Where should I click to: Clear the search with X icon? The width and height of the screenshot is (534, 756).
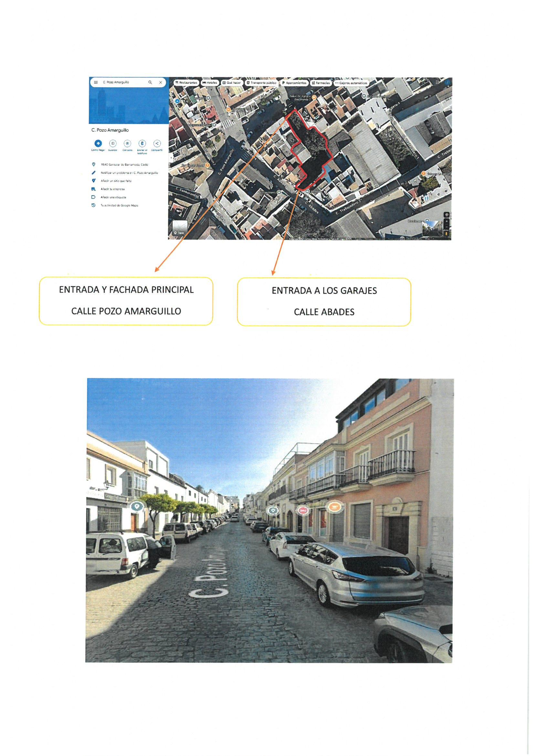coord(161,82)
